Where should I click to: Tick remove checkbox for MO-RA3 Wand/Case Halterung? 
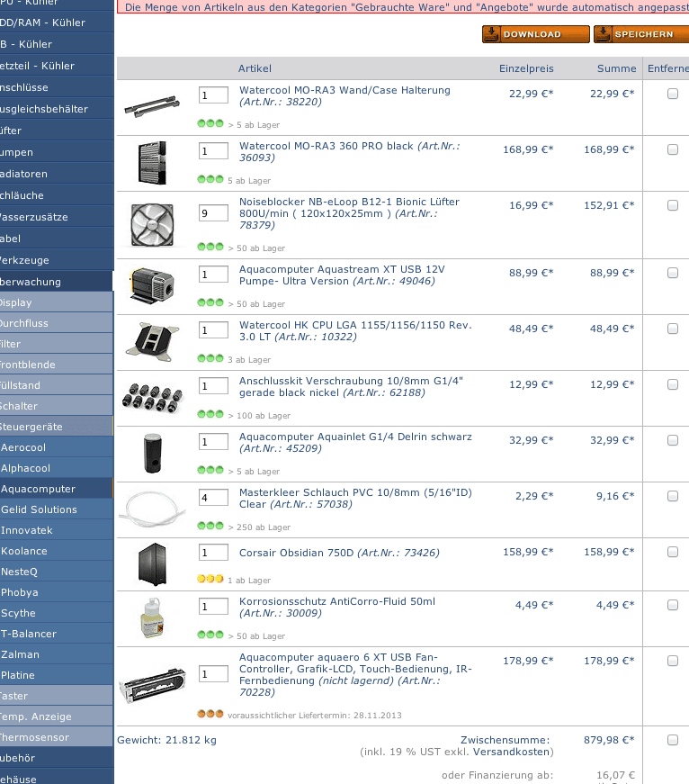click(x=673, y=94)
